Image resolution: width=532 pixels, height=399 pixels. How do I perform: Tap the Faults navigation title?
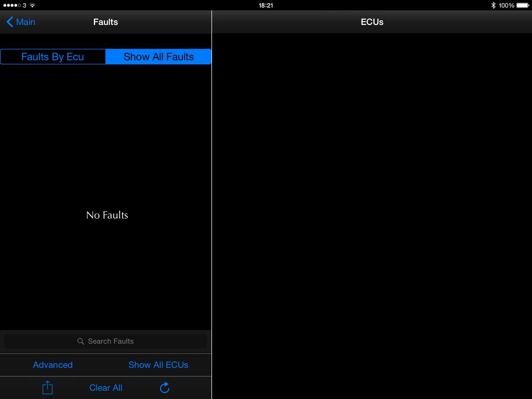click(105, 22)
